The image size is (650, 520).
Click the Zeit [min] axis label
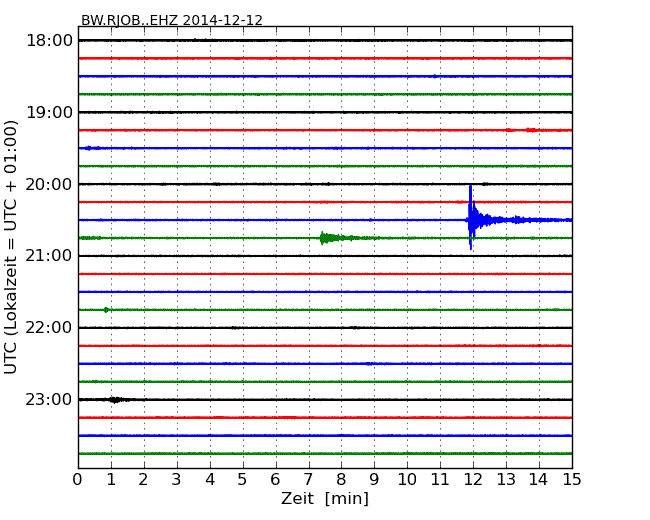click(x=325, y=498)
